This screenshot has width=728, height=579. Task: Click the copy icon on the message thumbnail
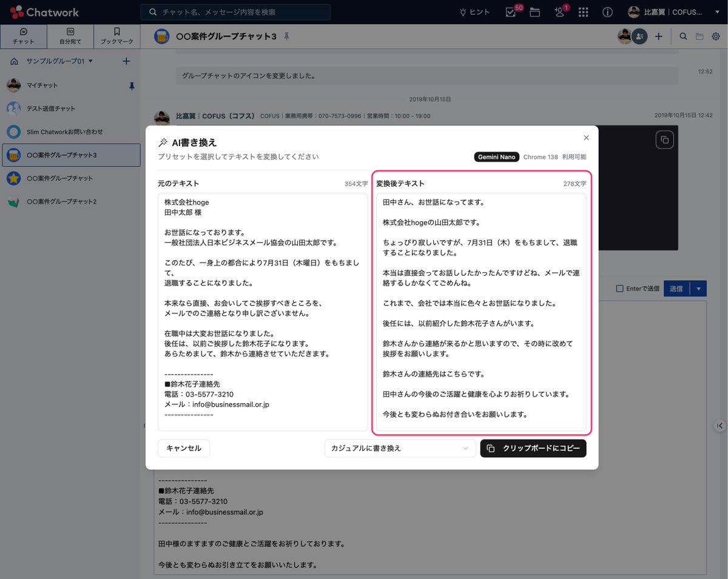[664, 139]
